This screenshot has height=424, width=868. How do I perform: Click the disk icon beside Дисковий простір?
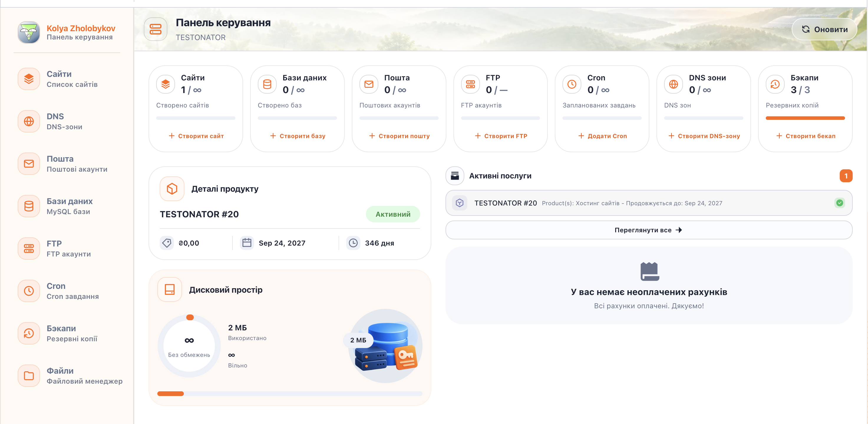[170, 290]
